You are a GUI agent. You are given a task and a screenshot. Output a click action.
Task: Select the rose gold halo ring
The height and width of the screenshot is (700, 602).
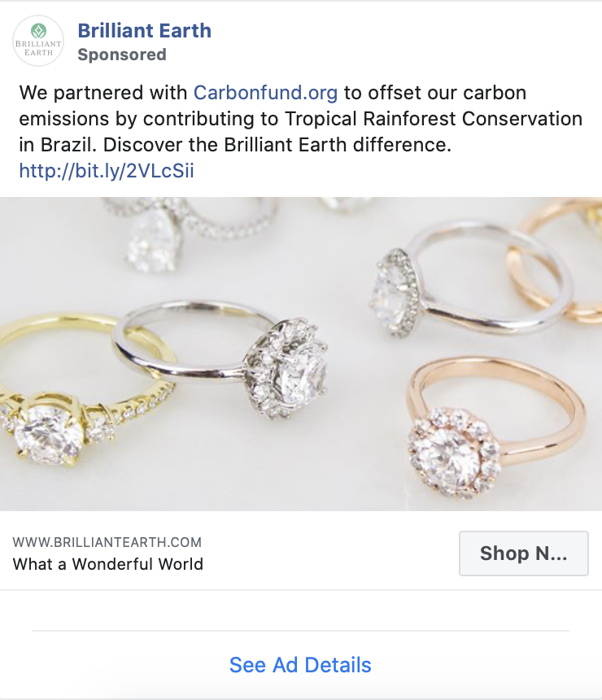[495, 427]
